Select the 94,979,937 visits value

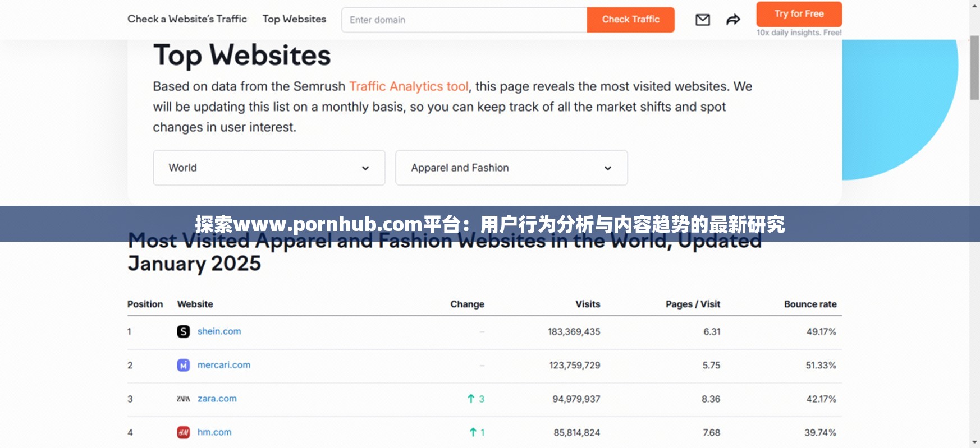[576, 399]
